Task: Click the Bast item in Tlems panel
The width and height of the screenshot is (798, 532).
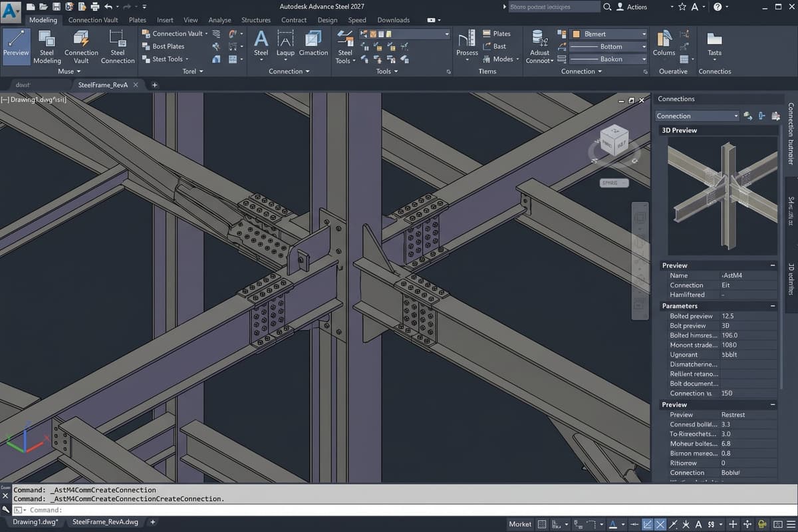Action: click(494, 47)
